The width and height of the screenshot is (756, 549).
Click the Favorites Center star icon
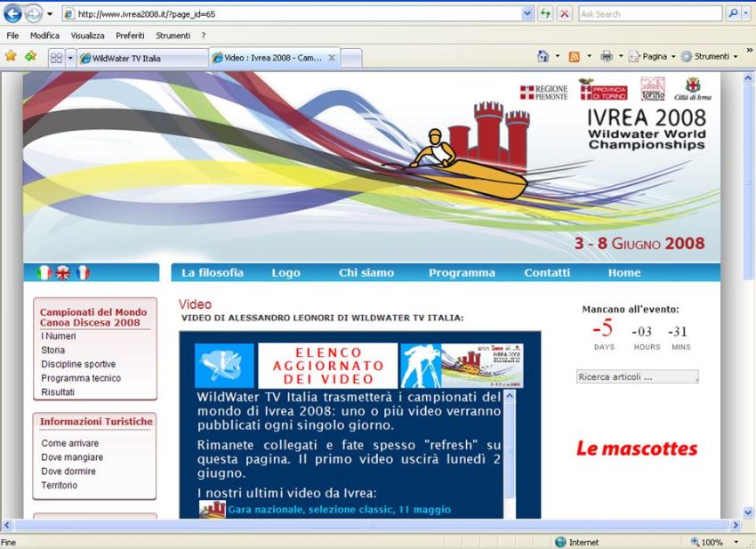click(x=11, y=56)
